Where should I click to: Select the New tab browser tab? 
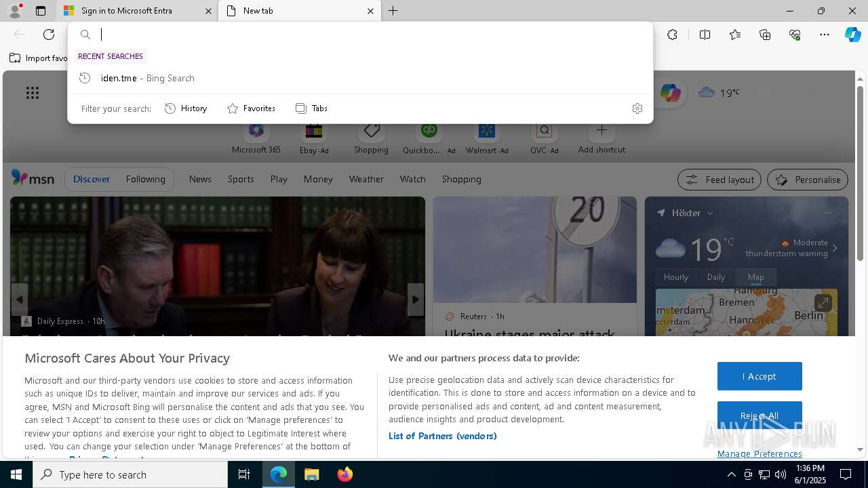click(299, 11)
